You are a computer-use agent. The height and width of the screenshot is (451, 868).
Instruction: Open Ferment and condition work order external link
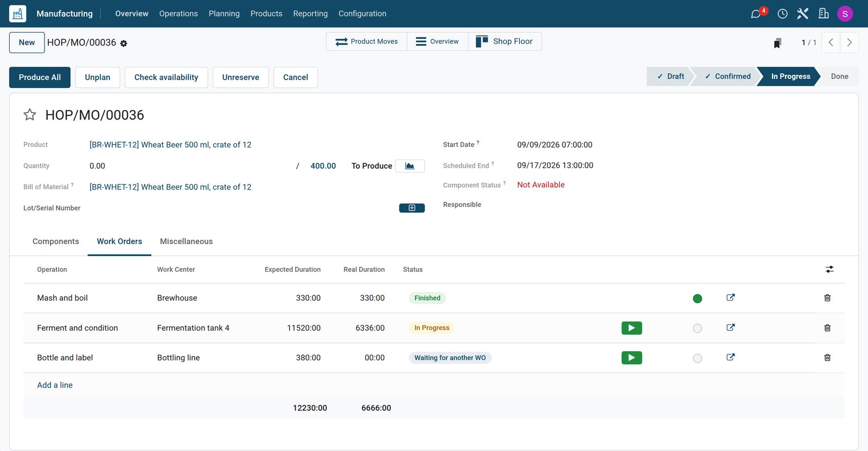pos(731,327)
